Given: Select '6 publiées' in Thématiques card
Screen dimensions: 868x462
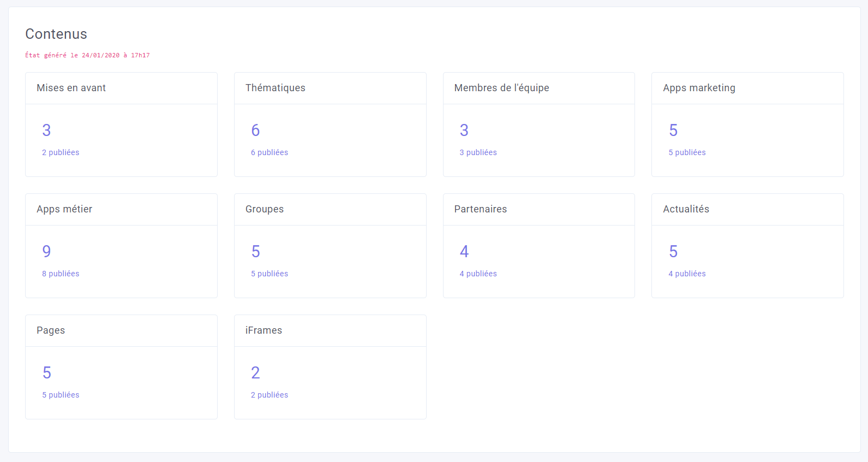Looking at the screenshot, I should pyautogui.click(x=270, y=152).
